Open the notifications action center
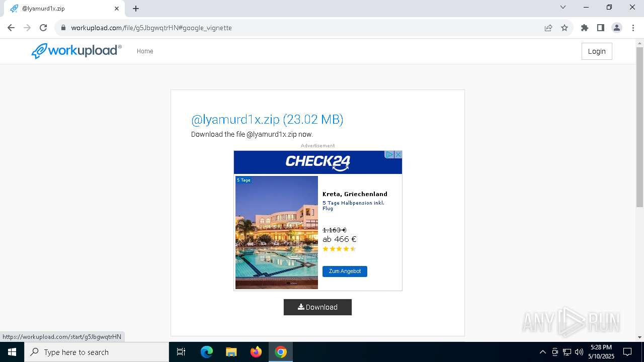This screenshot has width=644, height=362. point(627,352)
